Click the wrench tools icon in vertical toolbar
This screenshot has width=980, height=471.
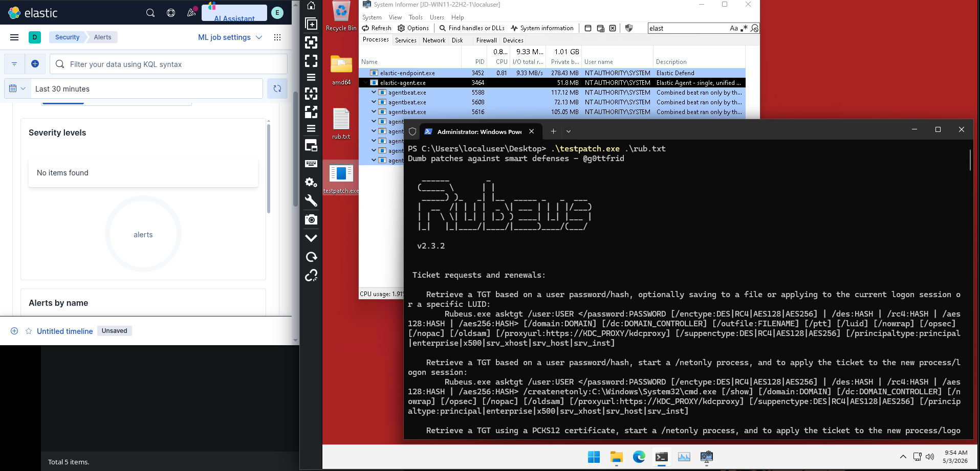tap(311, 200)
